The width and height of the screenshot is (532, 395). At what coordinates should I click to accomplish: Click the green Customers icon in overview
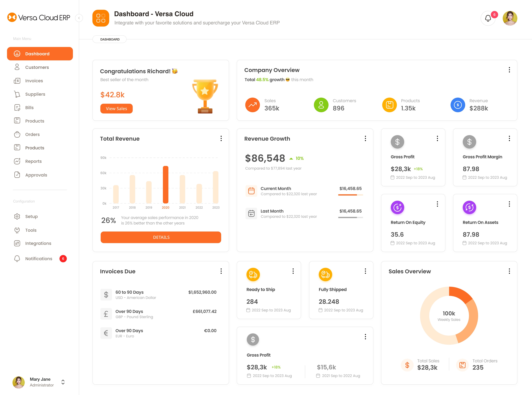tap(321, 105)
